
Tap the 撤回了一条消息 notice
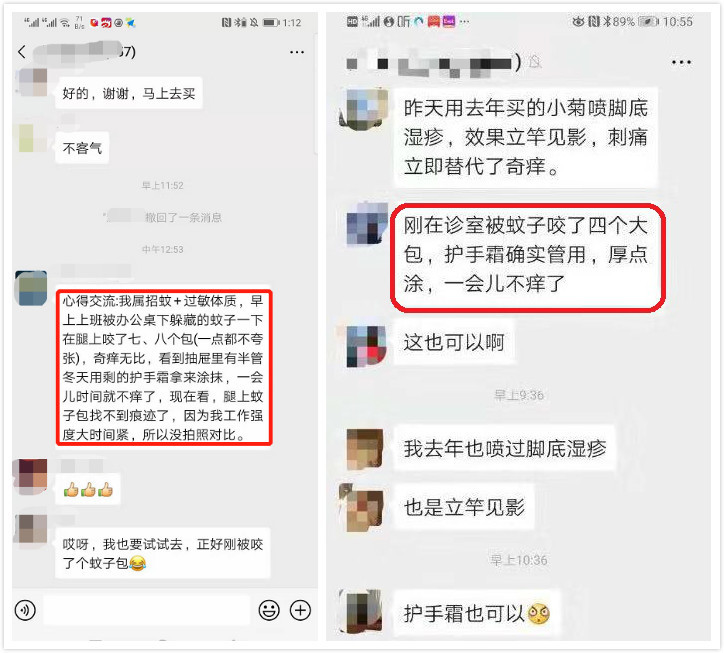pos(183,217)
